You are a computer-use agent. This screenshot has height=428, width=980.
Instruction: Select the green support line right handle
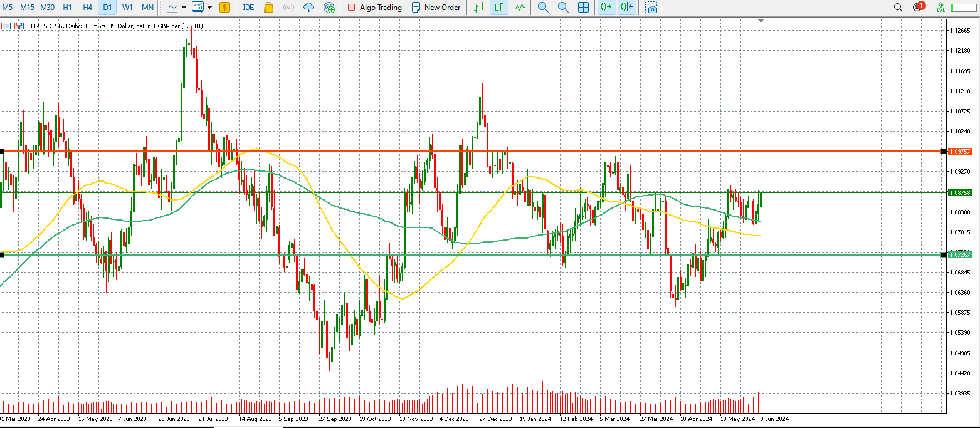(x=944, y=254)
